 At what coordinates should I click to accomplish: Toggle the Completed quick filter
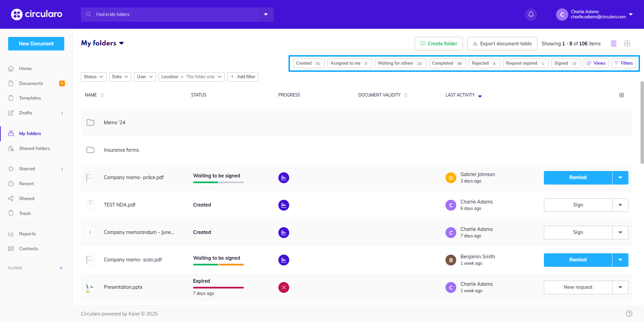tap(447, 63)
